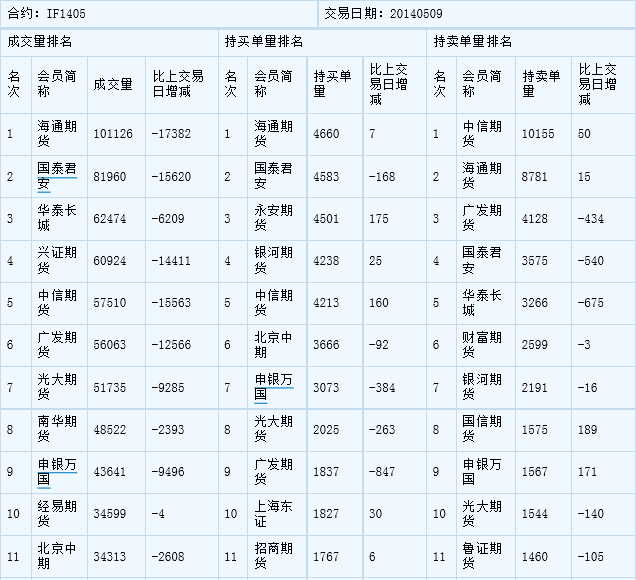Click the 持卖单量 column header
The height and width of the screenshot is (580, 636).
[541, 84]
